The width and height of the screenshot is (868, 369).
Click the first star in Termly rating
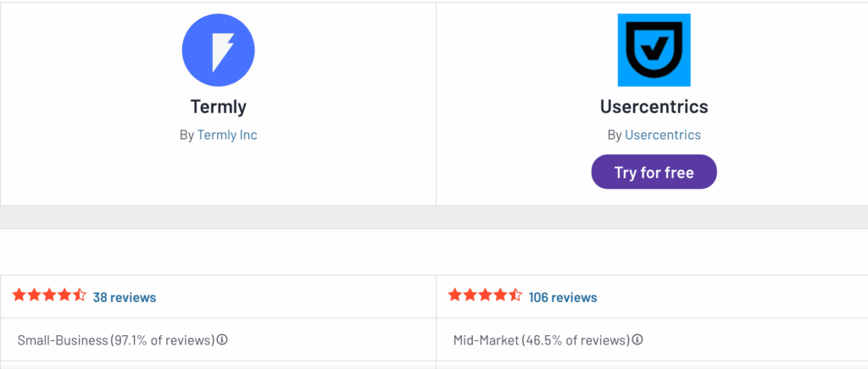[x=19, y=294]
